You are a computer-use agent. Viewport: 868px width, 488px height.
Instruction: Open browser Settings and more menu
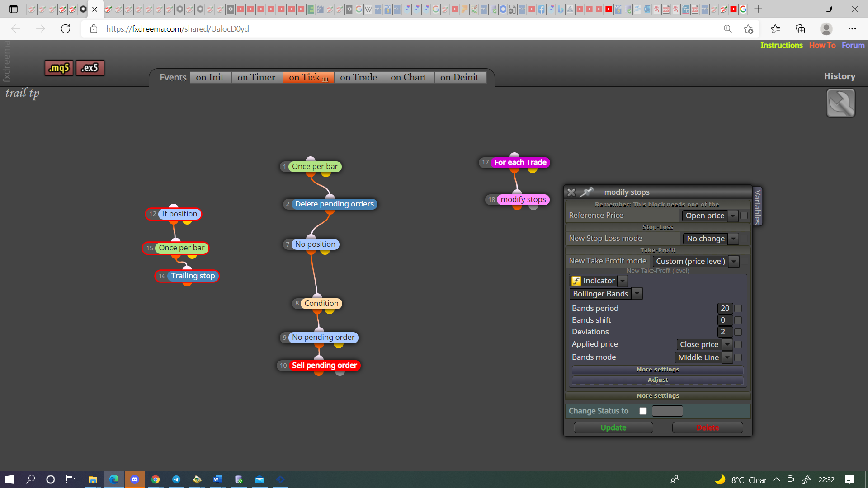click(852, 29)
